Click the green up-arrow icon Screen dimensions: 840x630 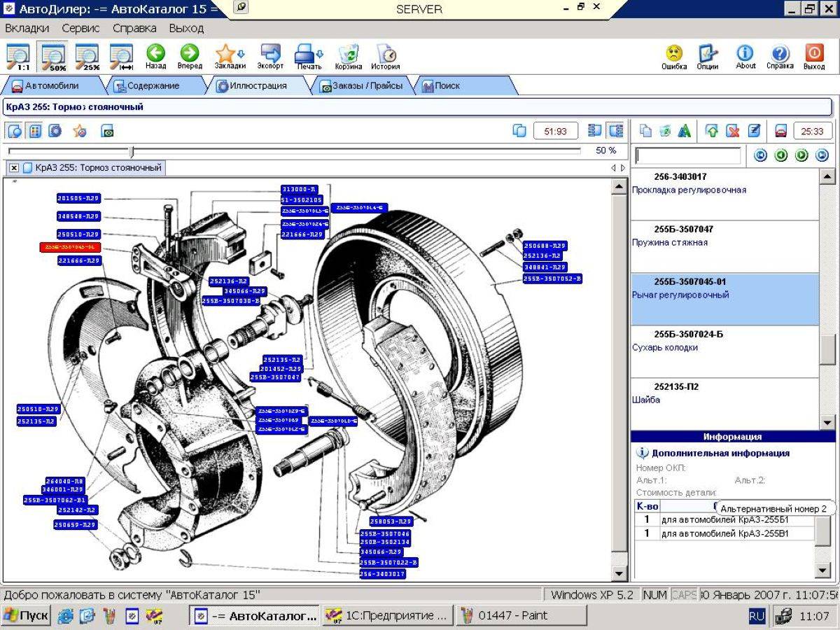[713, 131]
